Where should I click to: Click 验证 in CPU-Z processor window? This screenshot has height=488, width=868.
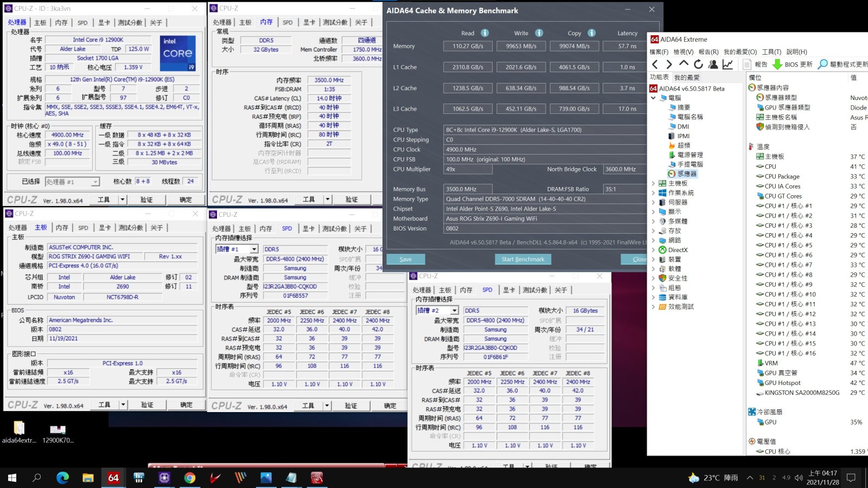(146, 200)
